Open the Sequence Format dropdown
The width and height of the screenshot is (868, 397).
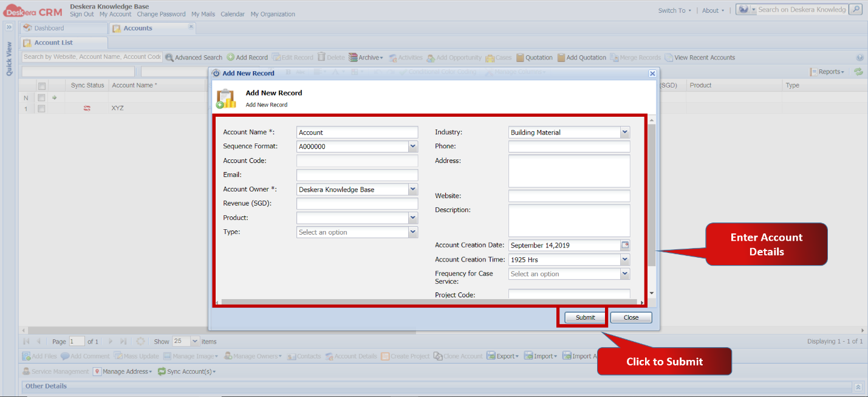pyautogui.click(x=413, y=146)
